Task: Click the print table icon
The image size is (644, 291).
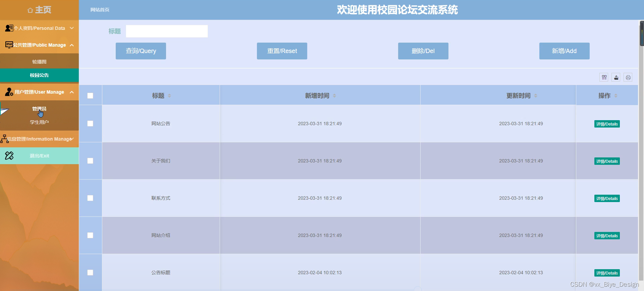Action: pos(628,78)
